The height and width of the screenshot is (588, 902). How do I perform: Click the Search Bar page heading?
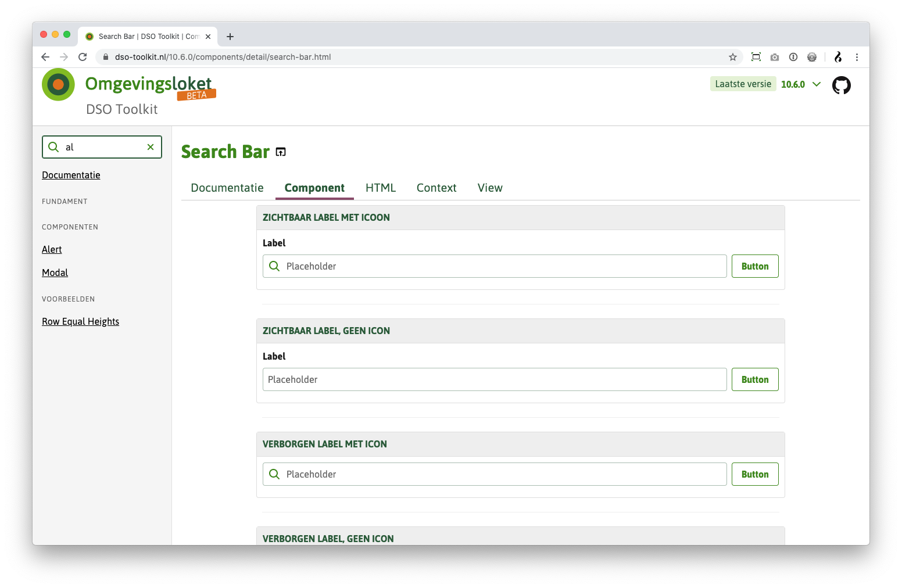(226, 152)
